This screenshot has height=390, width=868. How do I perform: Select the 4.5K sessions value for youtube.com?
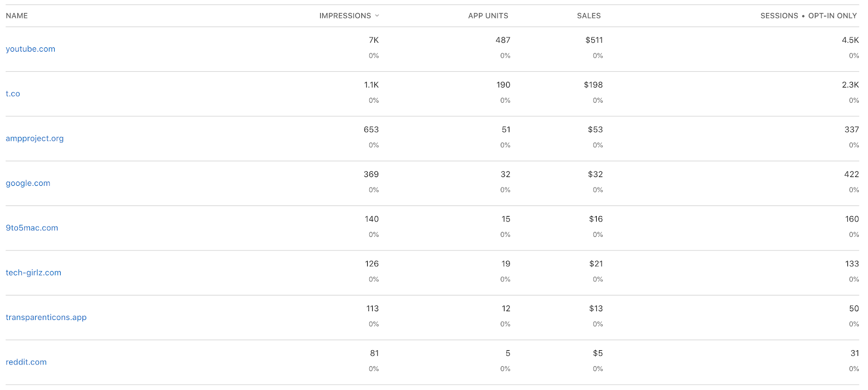click(x=850, y=40)
